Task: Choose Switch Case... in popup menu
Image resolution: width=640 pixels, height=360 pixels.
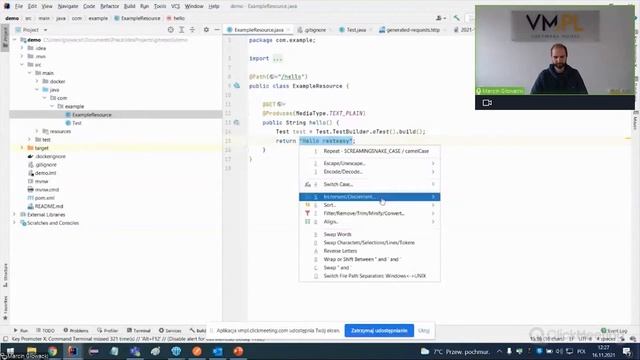Action: pyautogui.click(x=369, y=184)
